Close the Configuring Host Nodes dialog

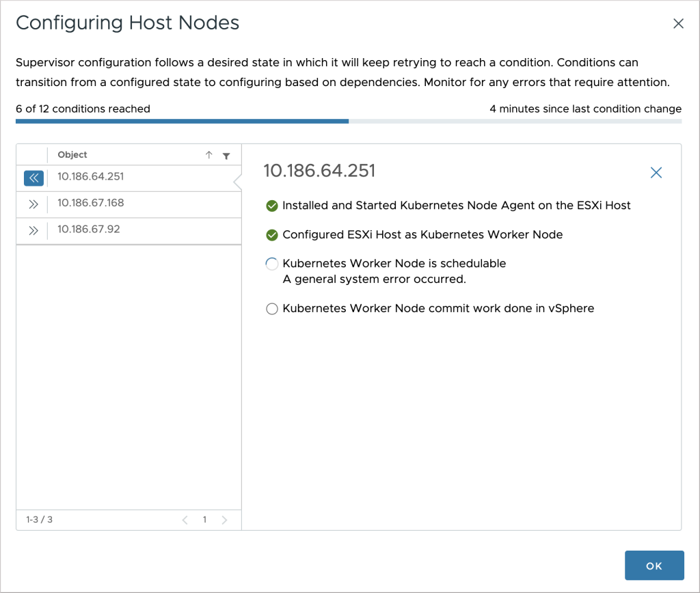pyautogui.click(x=678, y=23)
